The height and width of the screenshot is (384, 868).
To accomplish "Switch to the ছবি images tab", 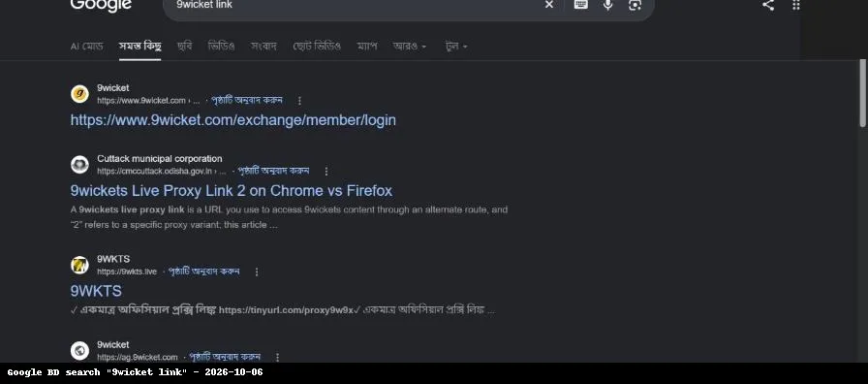I will [184, 46].
